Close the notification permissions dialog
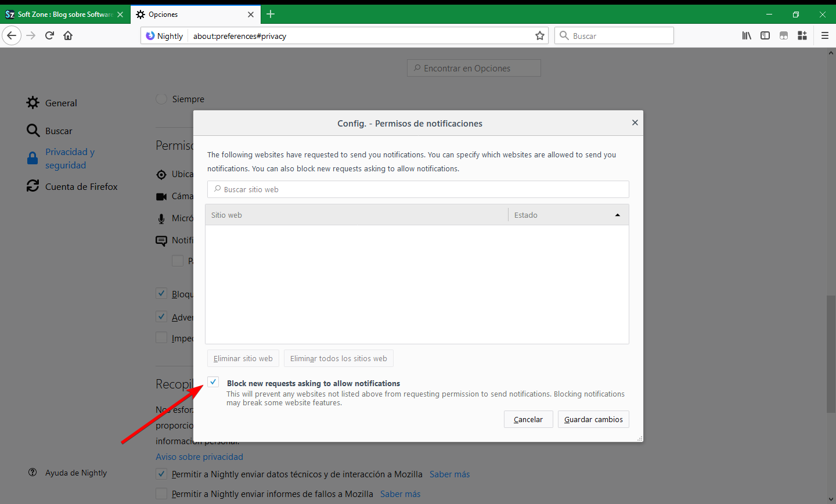836x504 pixels. (x=635, y=123)
